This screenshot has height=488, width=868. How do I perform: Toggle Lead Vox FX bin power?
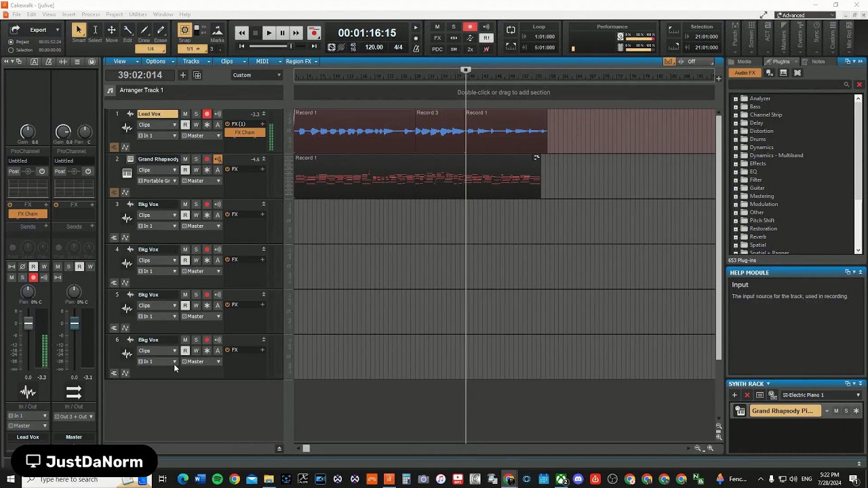tap(228, 124)
